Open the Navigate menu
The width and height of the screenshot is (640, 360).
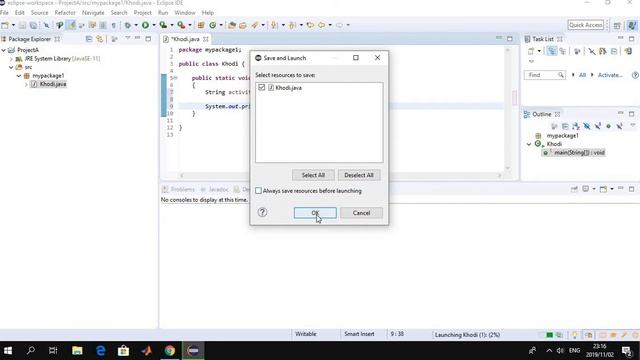coord(93,13)
